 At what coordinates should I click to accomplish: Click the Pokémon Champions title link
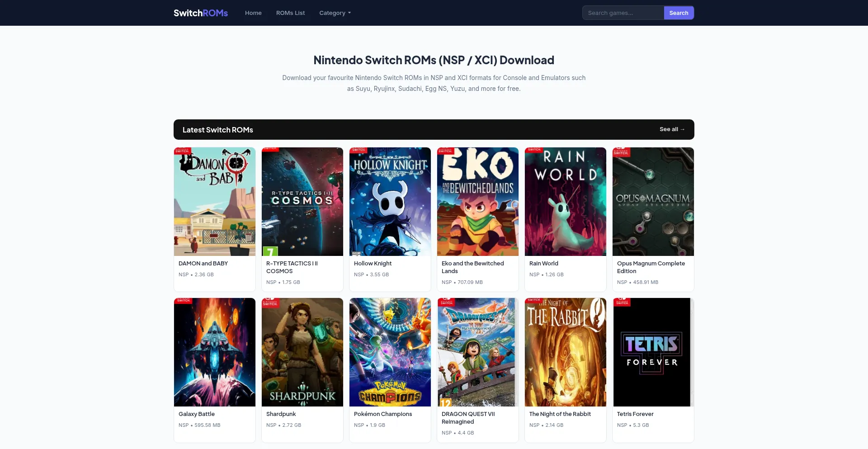tap(383, 414)
